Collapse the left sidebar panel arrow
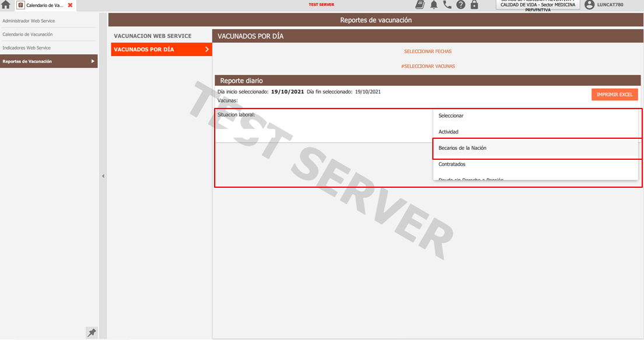This screenshot has height=340, width=644. (x=103, y=176)
